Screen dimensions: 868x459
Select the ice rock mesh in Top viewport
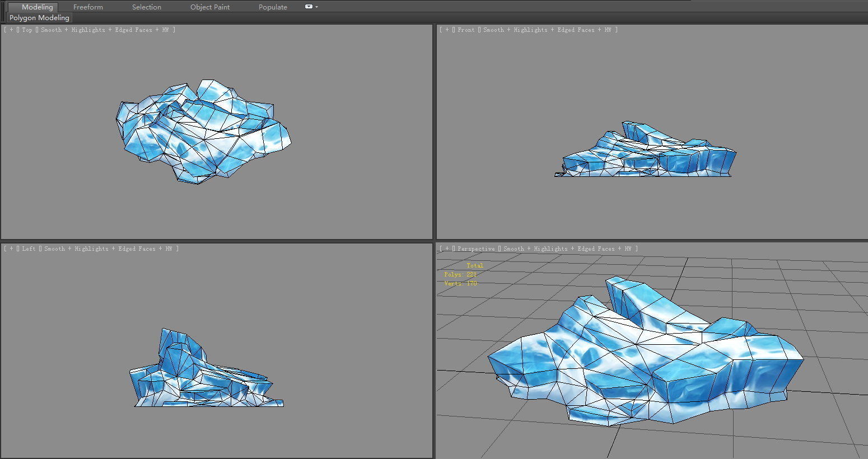point(203,132)
